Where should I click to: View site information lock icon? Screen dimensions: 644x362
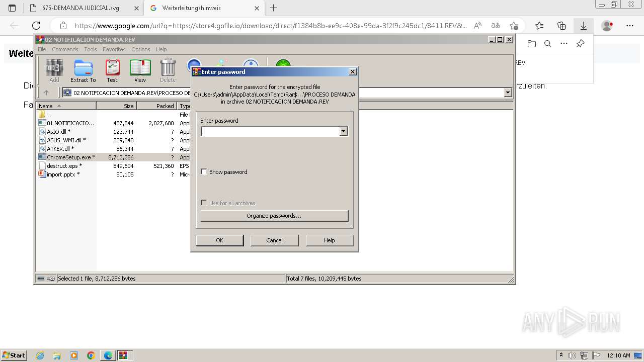pos(63,26)
